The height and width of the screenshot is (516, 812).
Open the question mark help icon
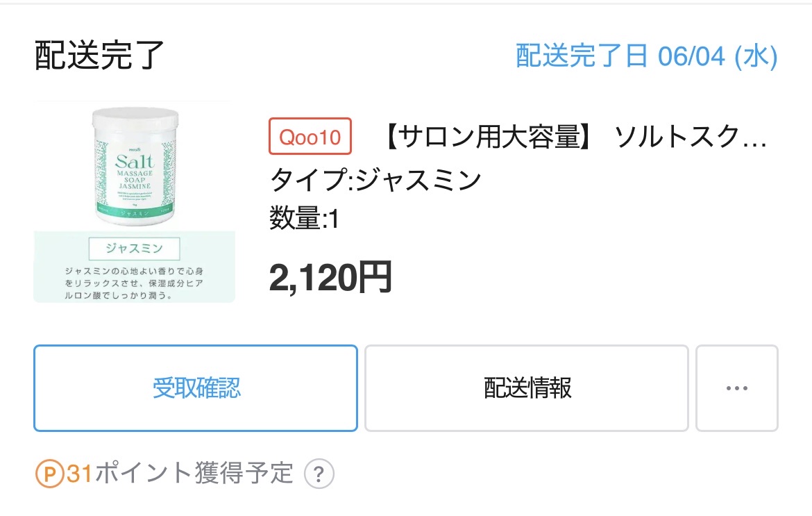319,475
